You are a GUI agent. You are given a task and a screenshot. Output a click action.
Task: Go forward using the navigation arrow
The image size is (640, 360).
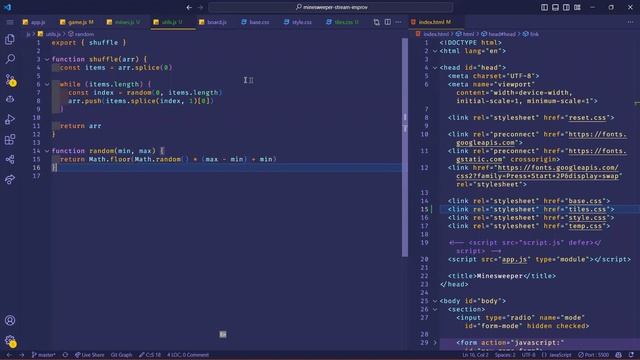click(200, 7)
